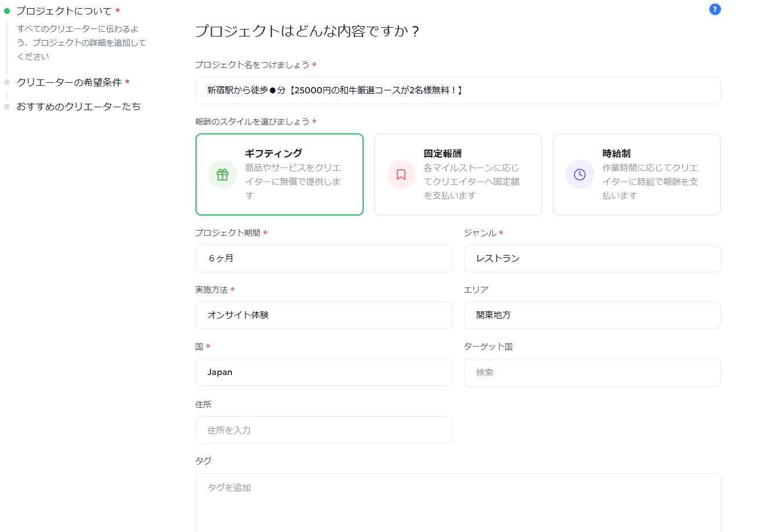Open the 国 dropdown showing Japan

(324, 372)
